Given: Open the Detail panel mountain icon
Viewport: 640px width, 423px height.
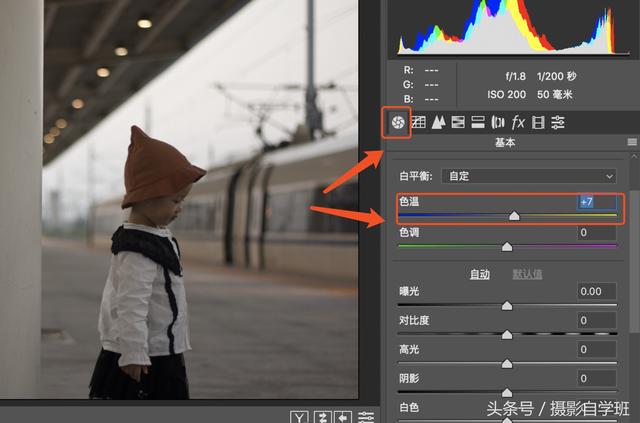Looking at the screenshot, I should click(x=438, y=122).
